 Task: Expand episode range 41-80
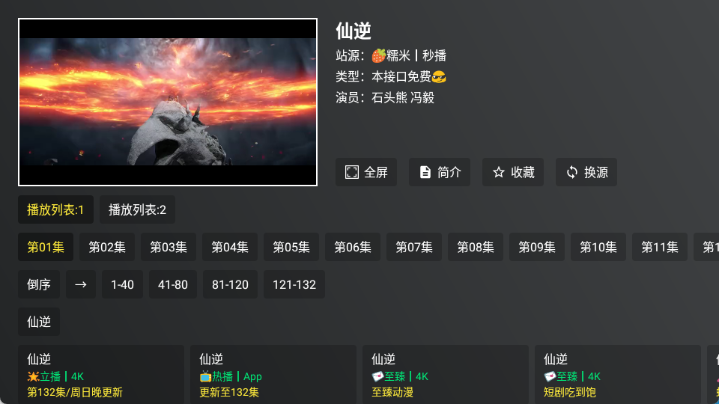point(173,284)
